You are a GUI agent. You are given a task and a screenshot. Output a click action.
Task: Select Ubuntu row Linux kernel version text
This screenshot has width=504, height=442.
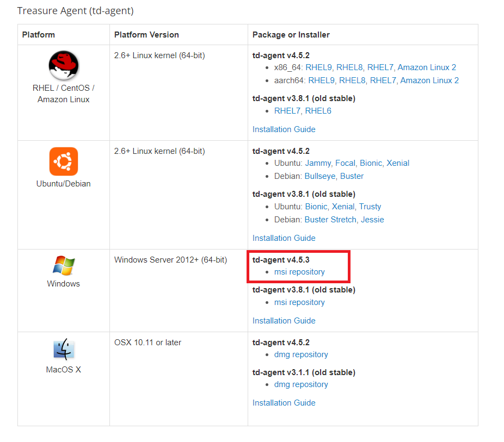(x=159, y=151)
